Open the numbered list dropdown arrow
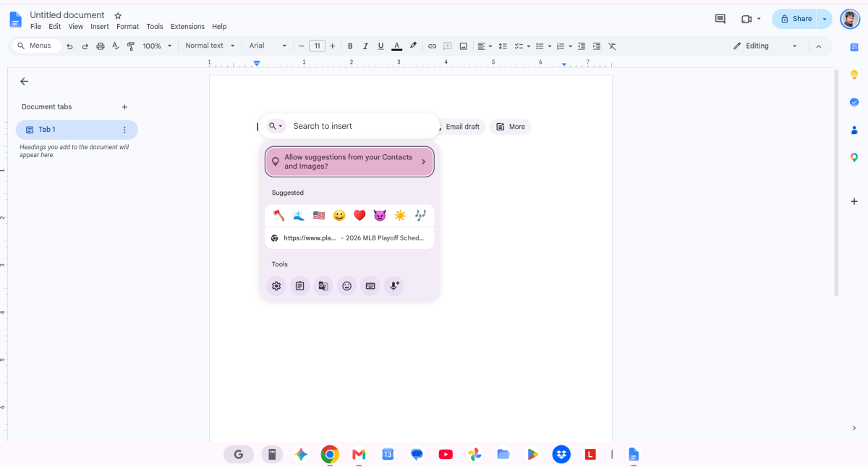The image size is (868, 467). (571, 46)
